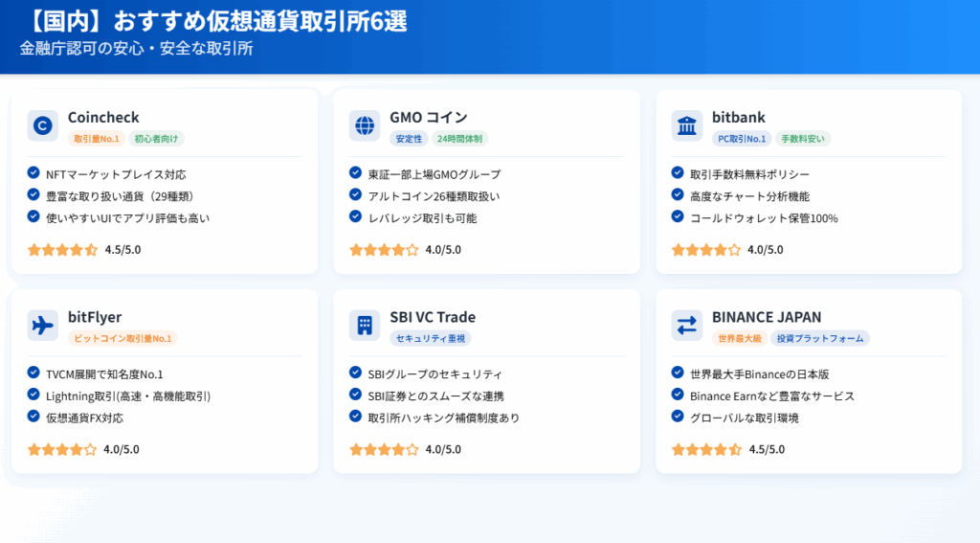The image size is (980, 543).
Task: Click the bitbank star rating
Action: click(x=706, y=250)
